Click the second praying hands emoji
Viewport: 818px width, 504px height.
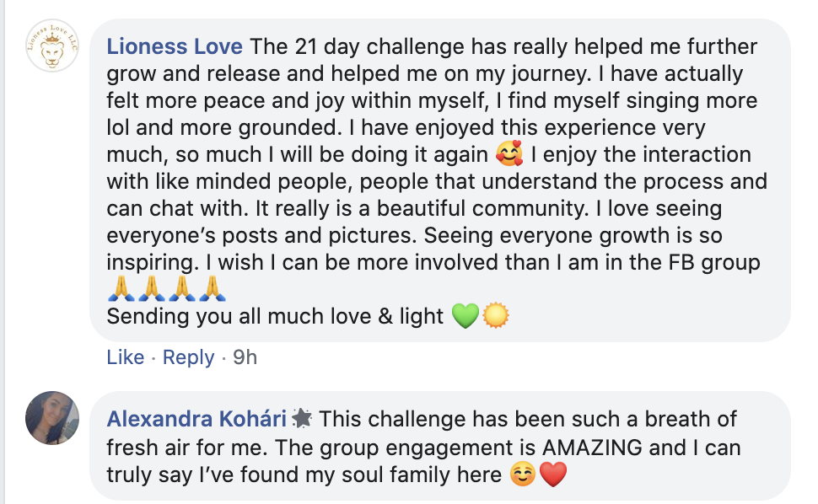(x=152, y=289)
